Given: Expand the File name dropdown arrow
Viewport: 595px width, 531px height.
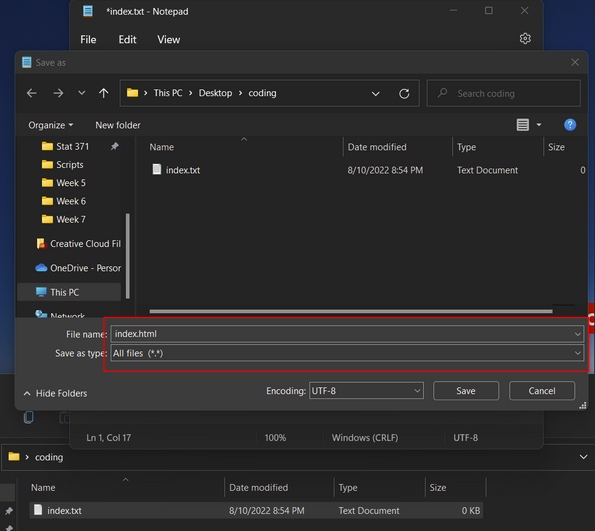Looking at the screenshot, I should click(x=578, y=334).
